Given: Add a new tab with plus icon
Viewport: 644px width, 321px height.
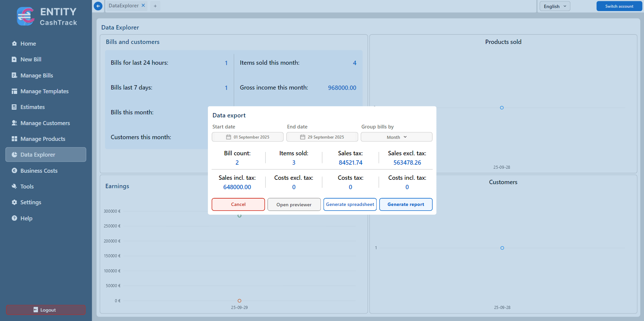Looking at the screenshot, I should (x=155, y=6).
